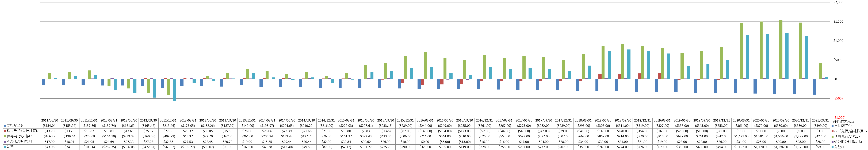Select the cell showing ($145.00)

(425, 131)
